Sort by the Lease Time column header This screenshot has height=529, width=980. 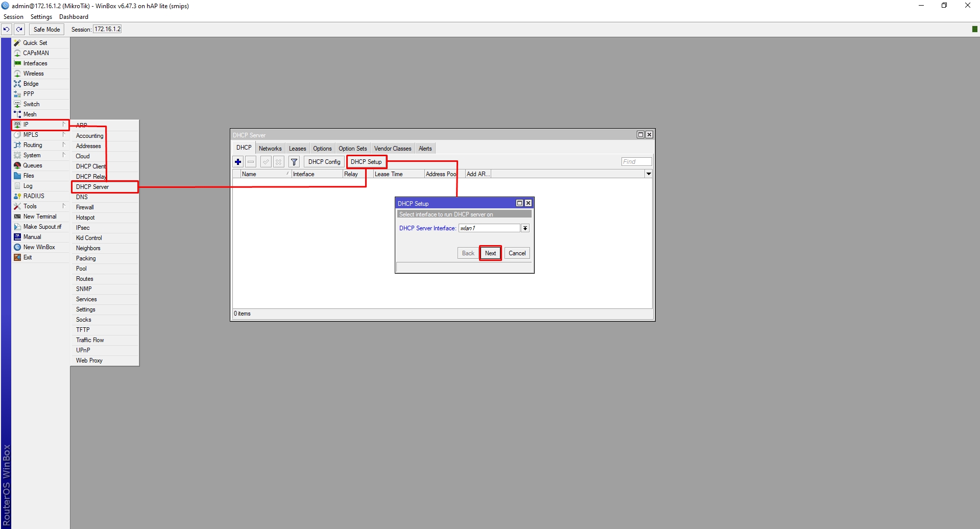(x=399, y=174)
